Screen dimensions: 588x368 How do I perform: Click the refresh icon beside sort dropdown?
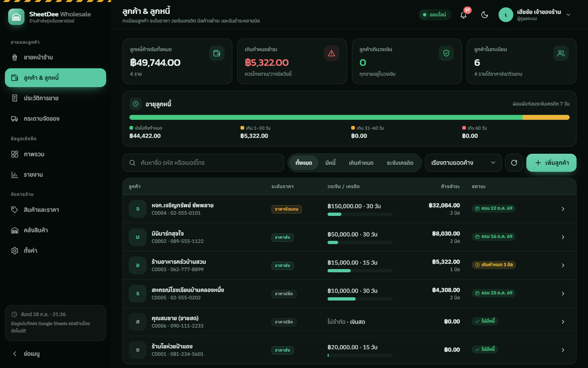pyautogui.click(x=514, y=163)
